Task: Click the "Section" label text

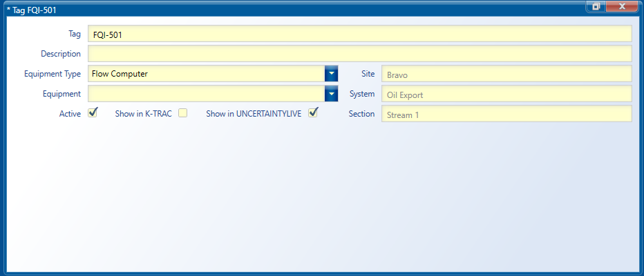Action: pos(361,114)
